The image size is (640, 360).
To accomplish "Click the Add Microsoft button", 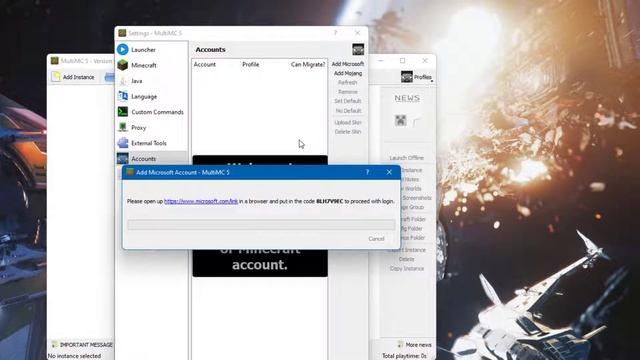I will tap(348, 64).
